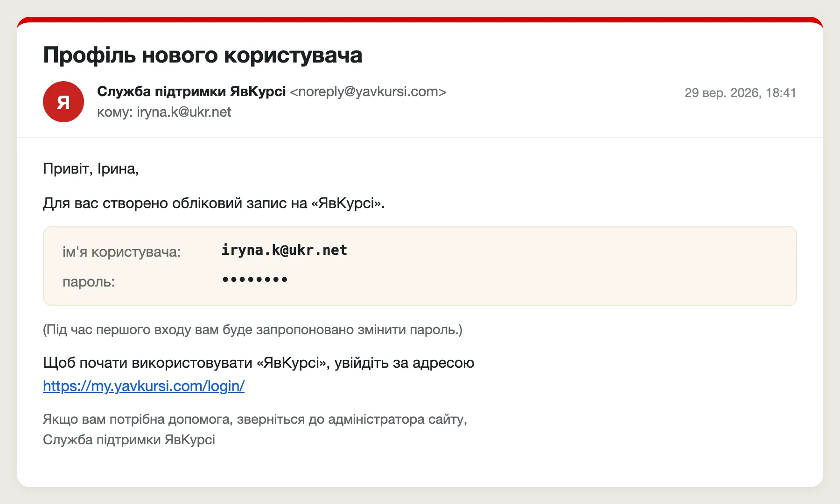The image size is (840, 504).
Task: Click the recipient line кому: iryna.k@ukr.net
Action: point(164,112)
